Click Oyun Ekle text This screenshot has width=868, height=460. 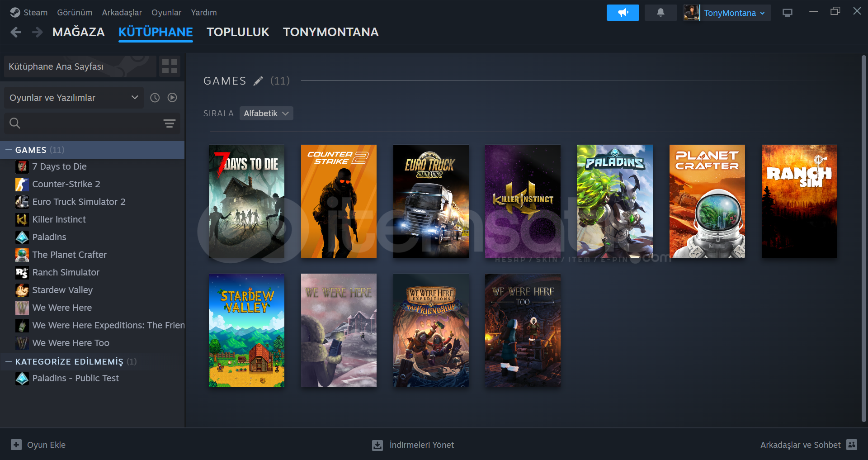(46, 445)
